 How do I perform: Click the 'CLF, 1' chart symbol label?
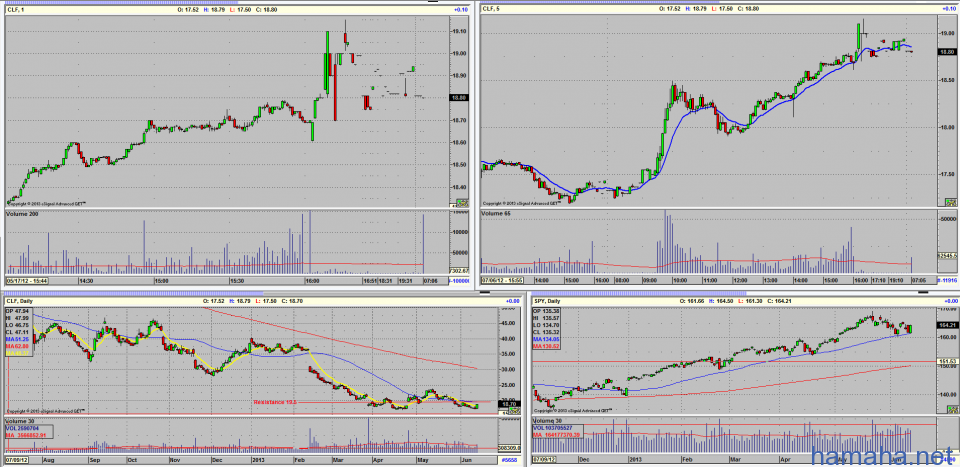pyautogui.click(x=15, y=9)
